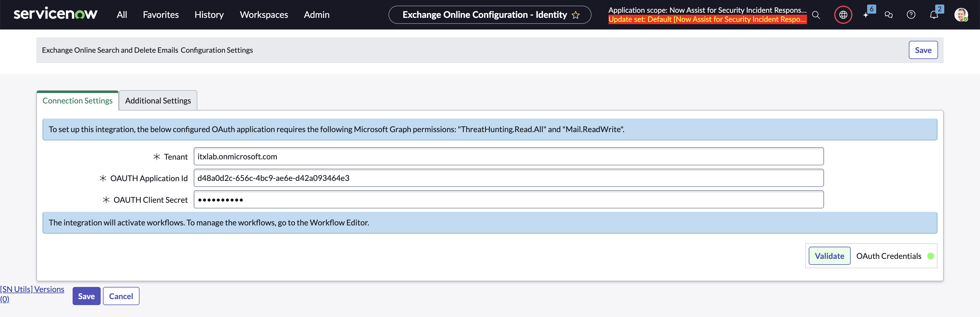Click the OAUTH Application Id field

click(x=509, y=178)
